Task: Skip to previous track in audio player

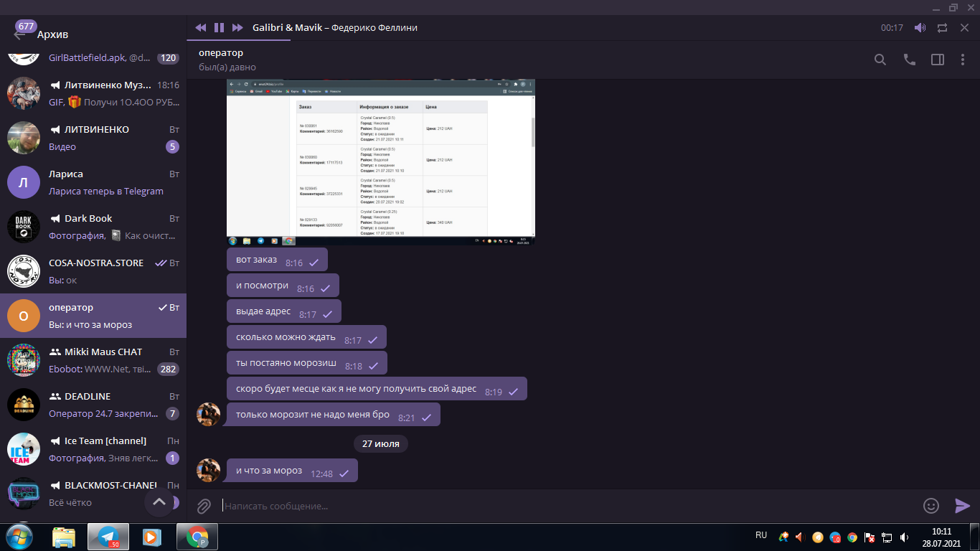Action: point(201,27)
